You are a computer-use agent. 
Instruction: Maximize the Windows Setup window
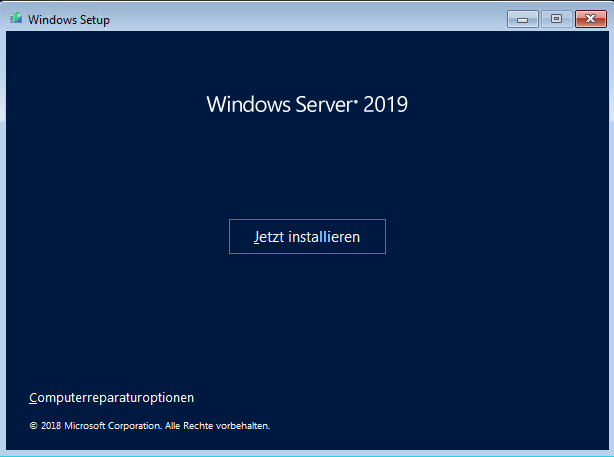click(x=556, y=19)
